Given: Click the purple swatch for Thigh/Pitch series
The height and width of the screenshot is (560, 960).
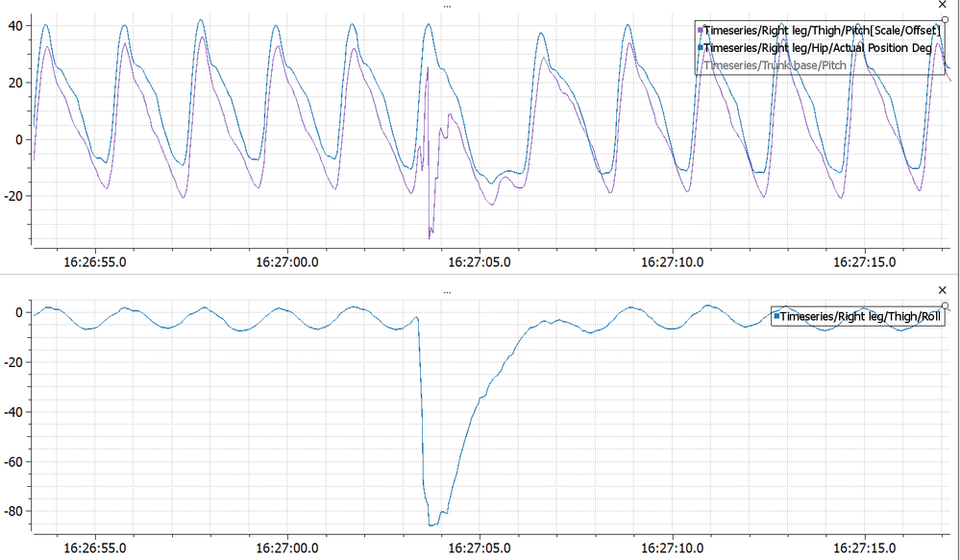Looking at the screenshot, I should click(700, 30).
